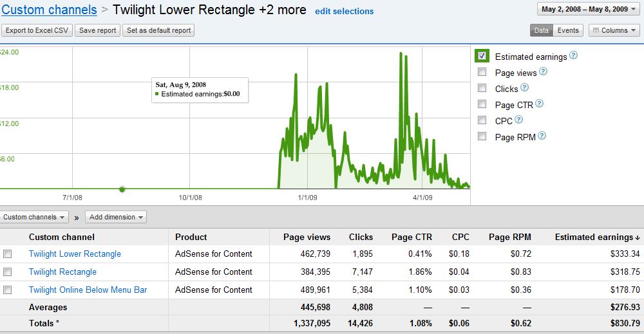This screenshot has width=644, height=334.
Task: Sort by the Custom channel column header
Action: (62, 237)
